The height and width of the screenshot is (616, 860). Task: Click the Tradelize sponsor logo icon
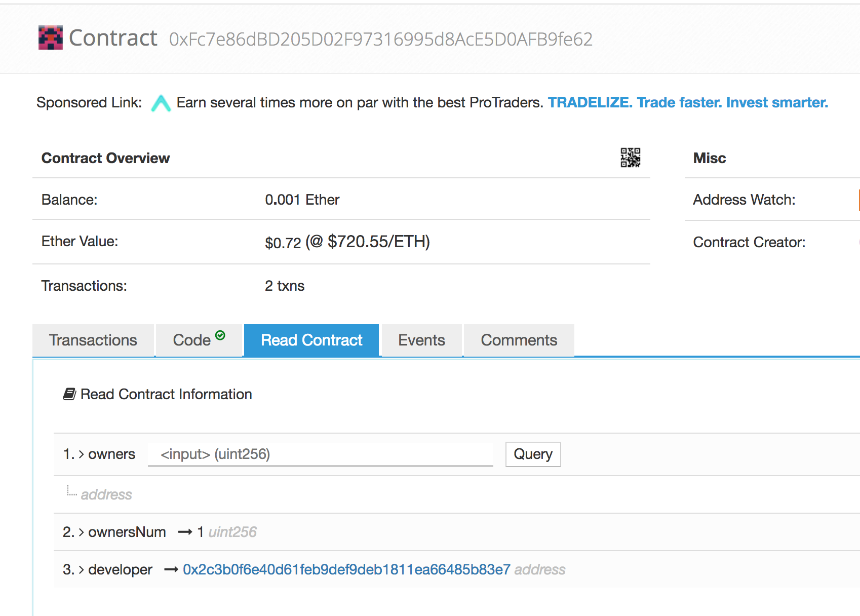pos(161,103)
